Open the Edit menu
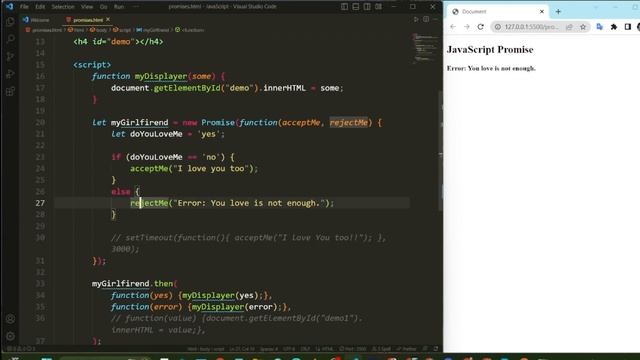 click(40, 7)
